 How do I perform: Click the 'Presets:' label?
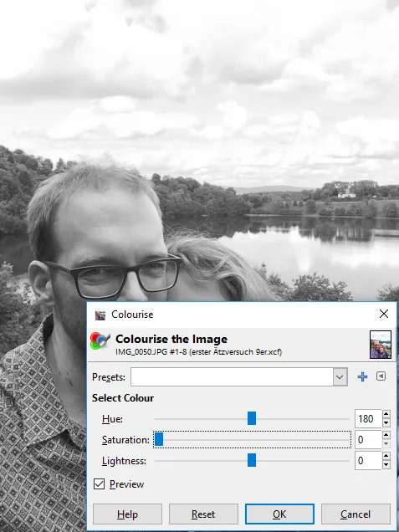109,377
